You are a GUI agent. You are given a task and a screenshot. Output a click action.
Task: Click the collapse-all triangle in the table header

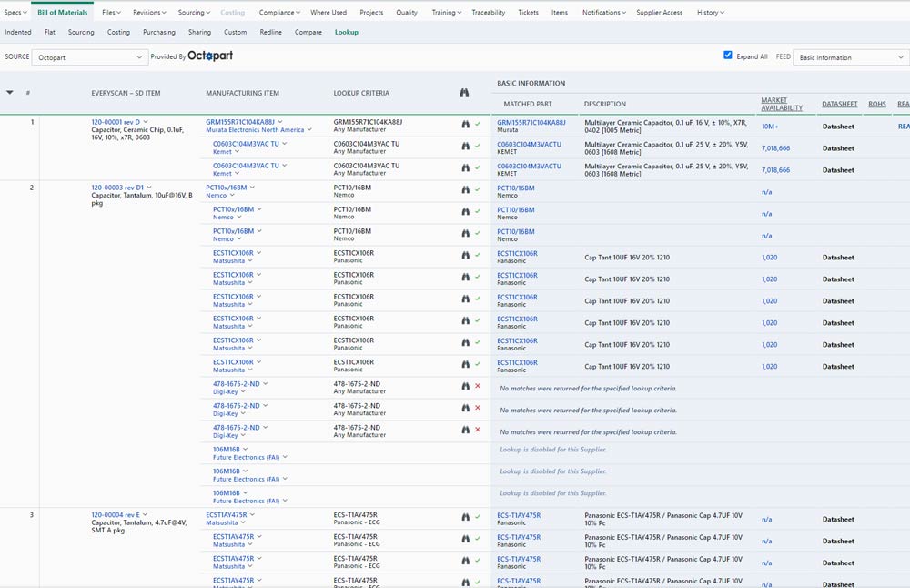tap(10, 92)
